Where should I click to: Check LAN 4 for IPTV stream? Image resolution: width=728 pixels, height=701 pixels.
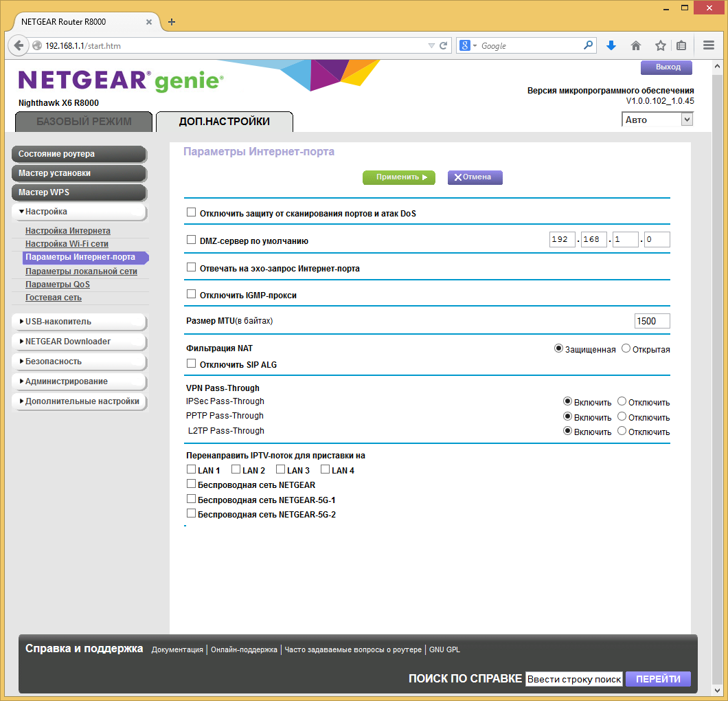[x=325, y=469]
